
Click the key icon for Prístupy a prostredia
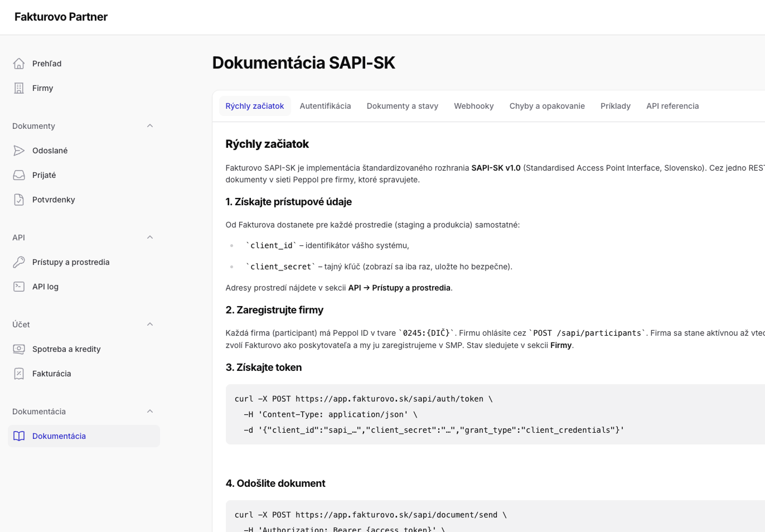[x=19, y=262]
